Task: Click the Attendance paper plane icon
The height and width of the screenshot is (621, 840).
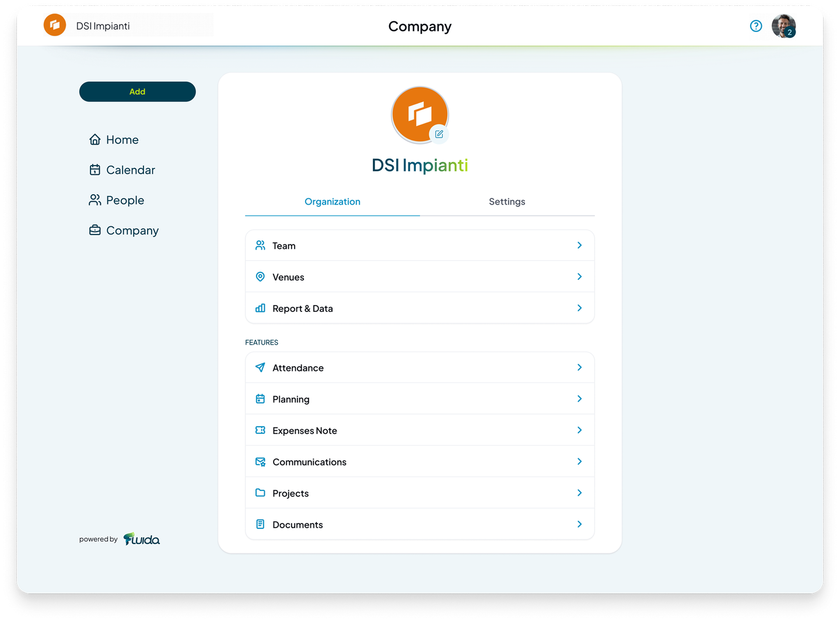Action: click(260, 367)
